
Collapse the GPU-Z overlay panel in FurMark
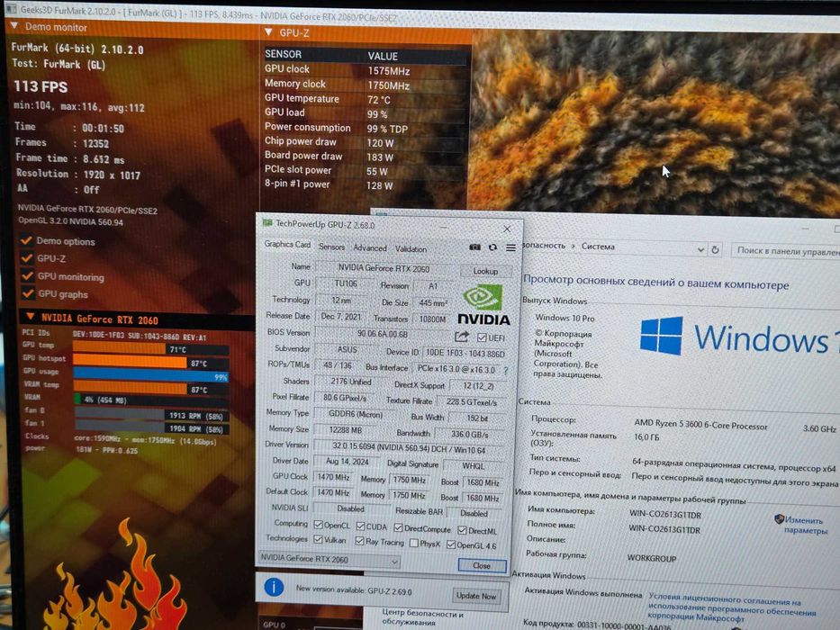(x=268, y=32)
